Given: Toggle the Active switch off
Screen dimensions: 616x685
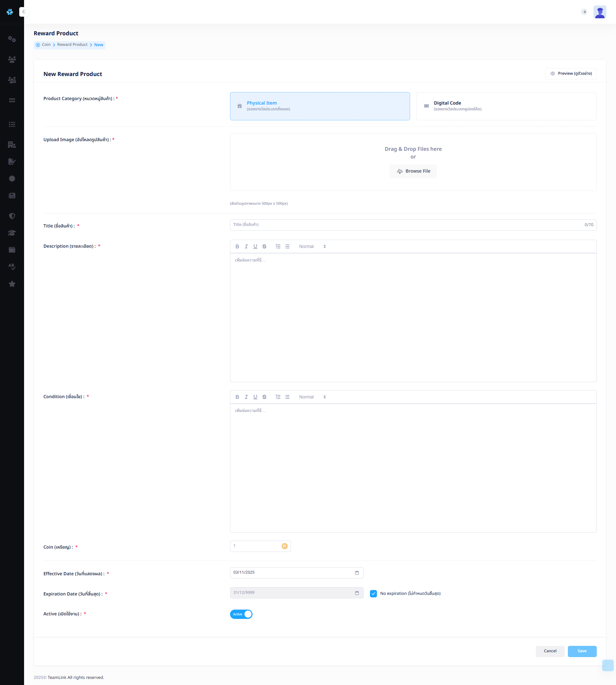Looking at the screenshot, I should 241,614.
